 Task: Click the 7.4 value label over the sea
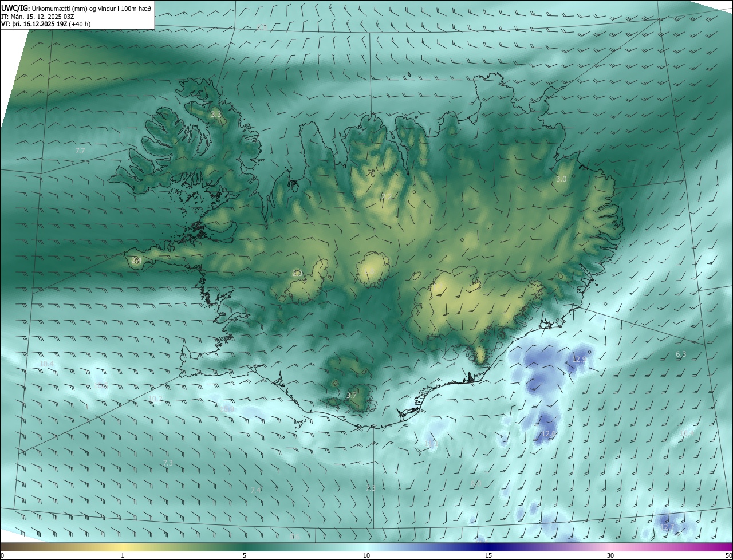pos(256,490)
